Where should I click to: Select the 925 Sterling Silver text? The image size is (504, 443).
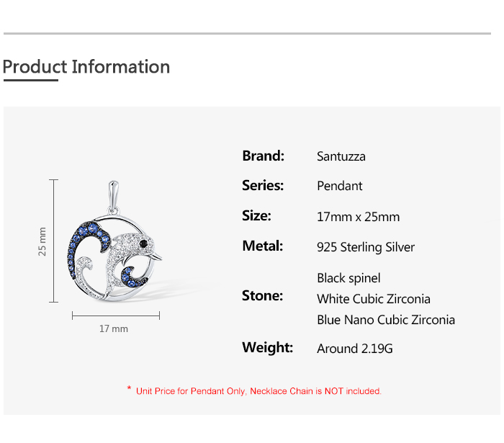click(366, 247)
